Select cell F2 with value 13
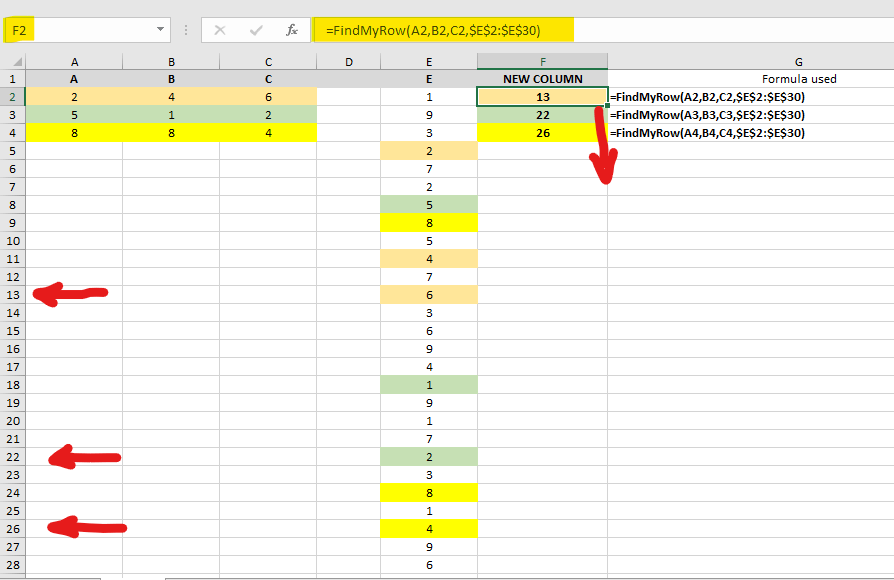894x580 pixels. coord(543,97)
